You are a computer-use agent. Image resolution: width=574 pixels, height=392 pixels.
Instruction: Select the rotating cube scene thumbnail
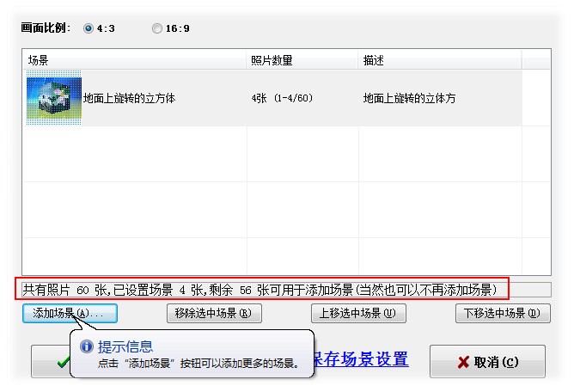click(x=54, y=98)
